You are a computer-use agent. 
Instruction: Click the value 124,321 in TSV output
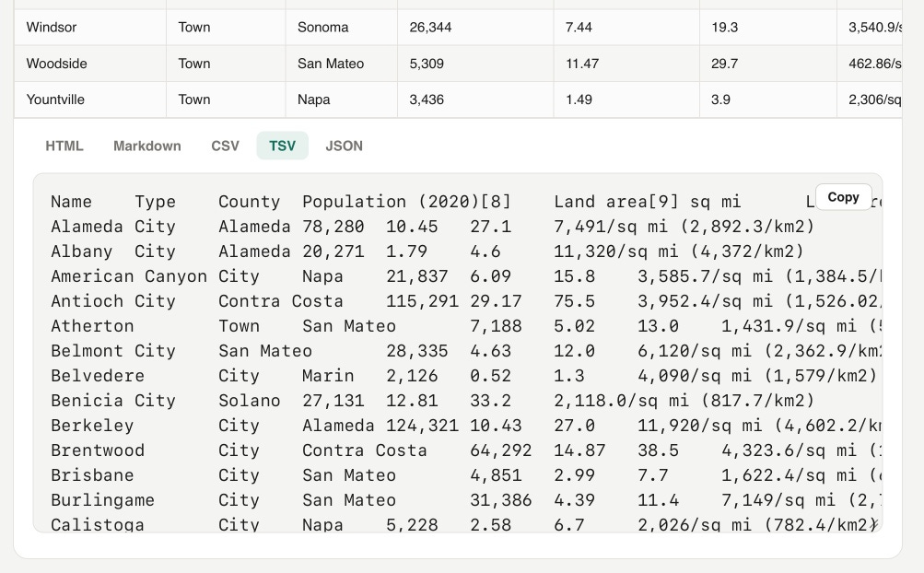point(423,426)
